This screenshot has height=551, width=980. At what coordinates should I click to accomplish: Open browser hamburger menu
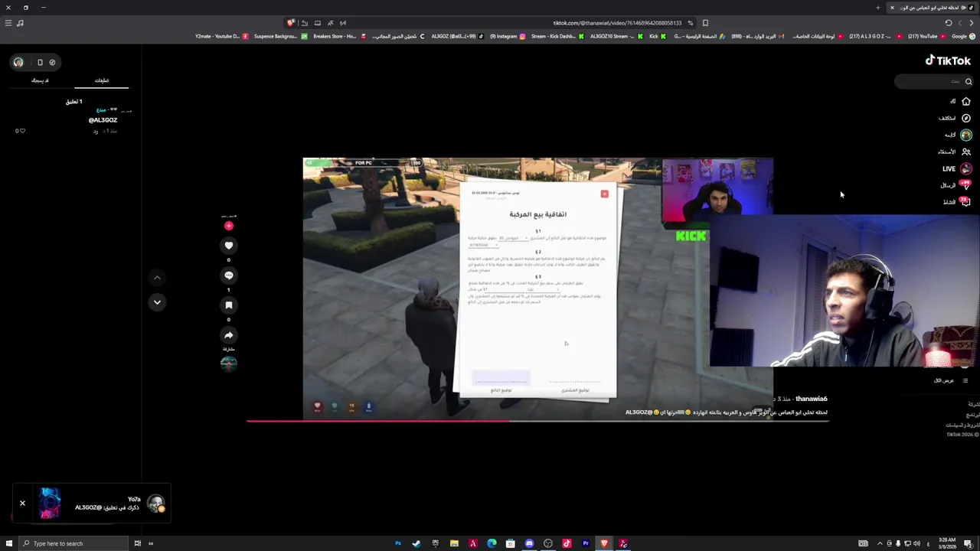[x=8, y=23]
